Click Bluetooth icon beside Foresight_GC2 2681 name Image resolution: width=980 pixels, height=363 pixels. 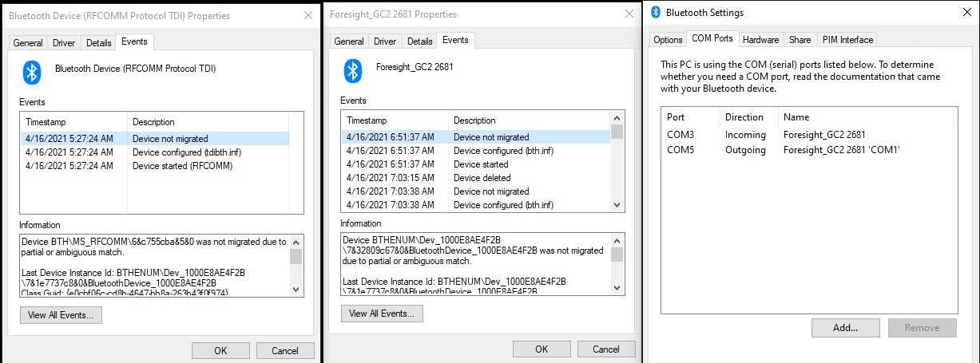(352, 71)
